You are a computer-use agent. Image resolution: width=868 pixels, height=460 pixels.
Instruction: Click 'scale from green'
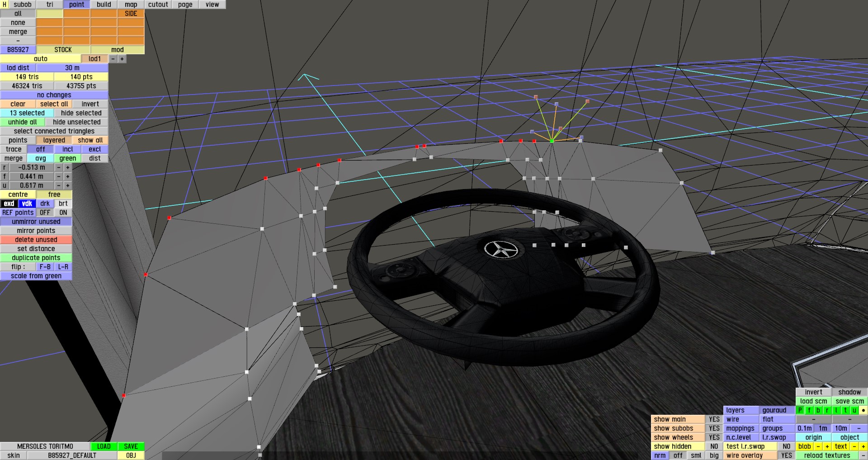[x=36, y=276]
